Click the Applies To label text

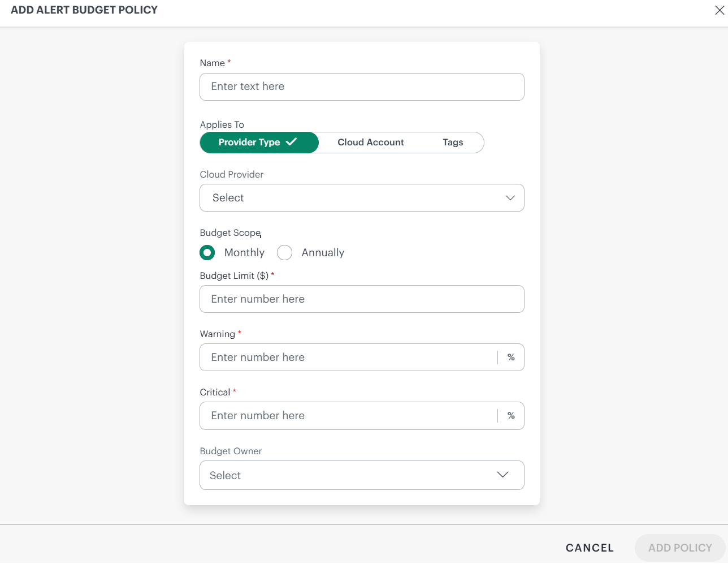pos(222,124)
